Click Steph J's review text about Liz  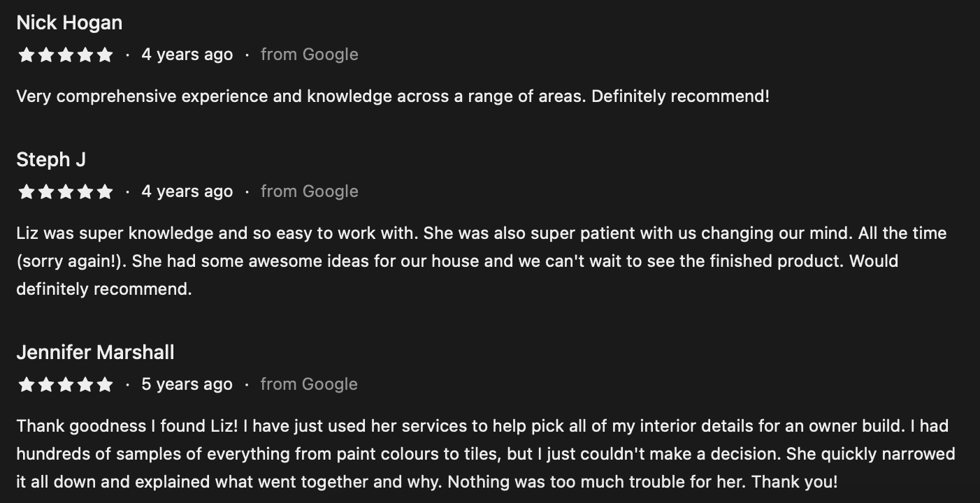tap(482, 261)
